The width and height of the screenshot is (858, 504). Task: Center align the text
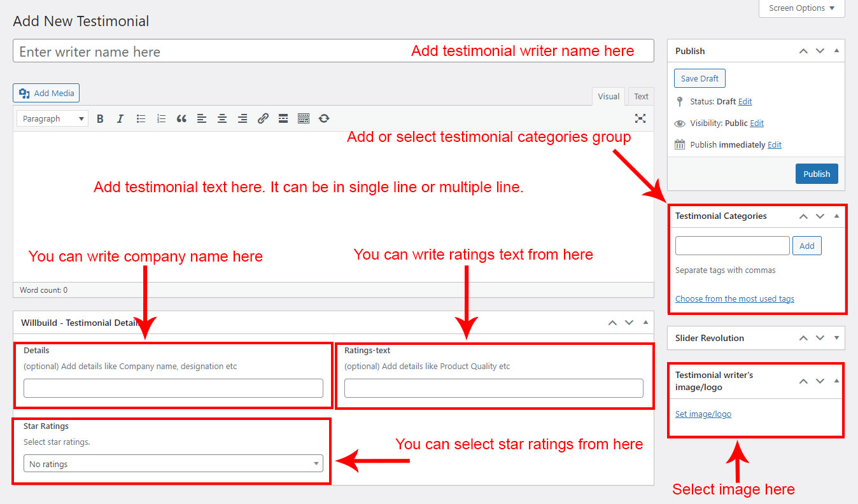(x=222, y=118)
